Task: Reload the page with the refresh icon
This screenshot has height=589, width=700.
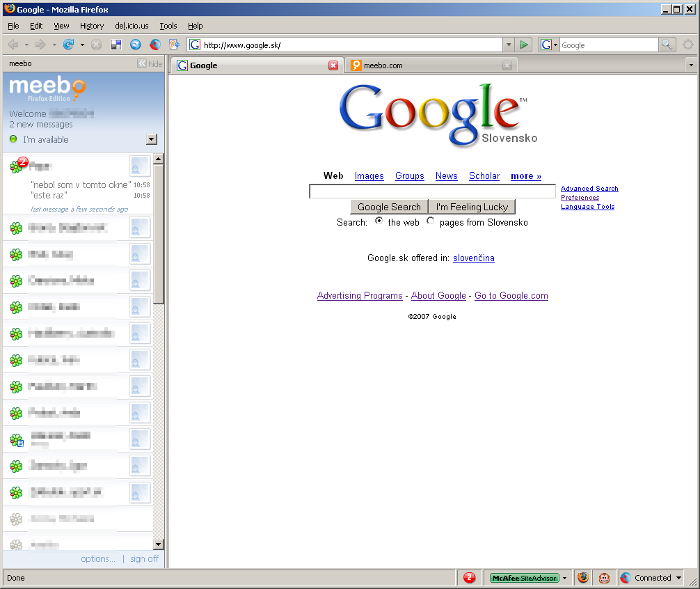Action: coord(68,45)
